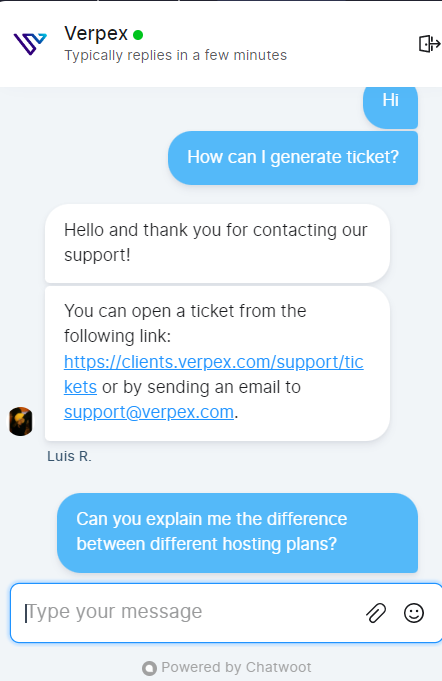The image size is (442, 681).
Task: Click the Verpex header title
Action: point(96,33)
